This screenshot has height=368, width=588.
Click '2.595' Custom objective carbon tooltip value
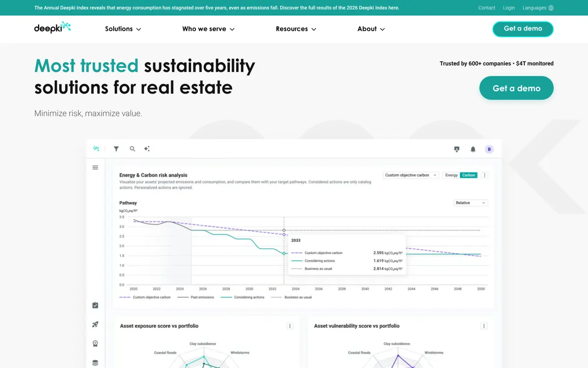coord(379,253)
